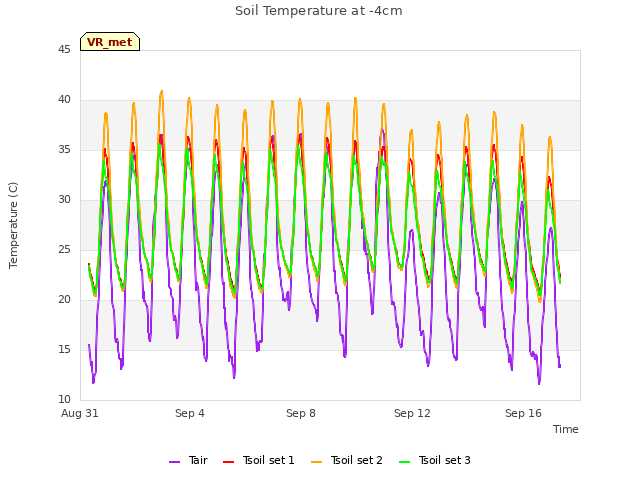Click the 30 y-axis tick label
Viewport: 640px width, 480px height.
[x=64, y=200]
